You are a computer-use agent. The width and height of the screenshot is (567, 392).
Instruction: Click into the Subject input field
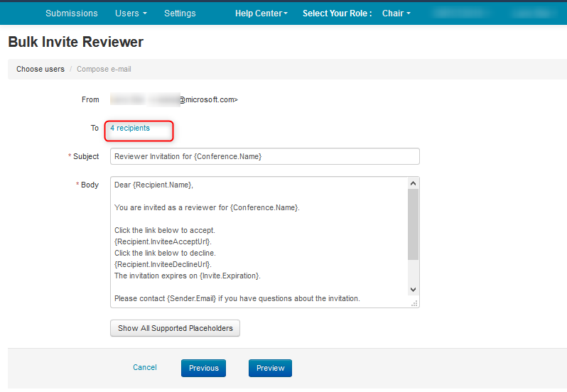[265, 156]
